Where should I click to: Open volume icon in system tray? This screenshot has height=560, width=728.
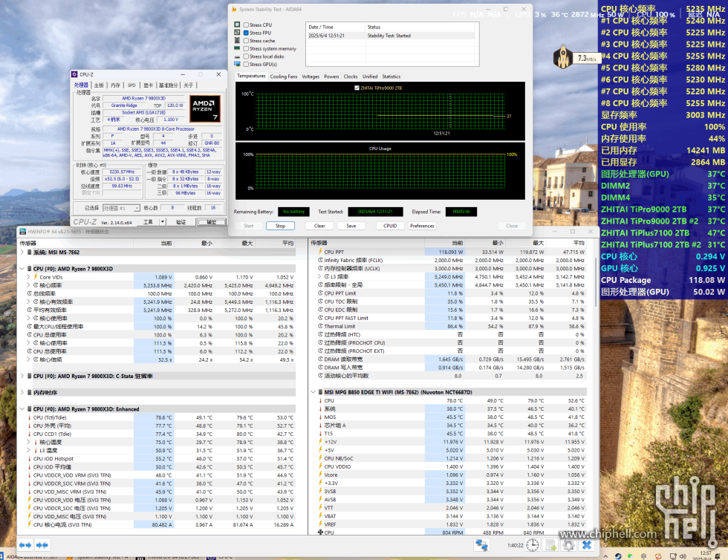pos(683,556)
